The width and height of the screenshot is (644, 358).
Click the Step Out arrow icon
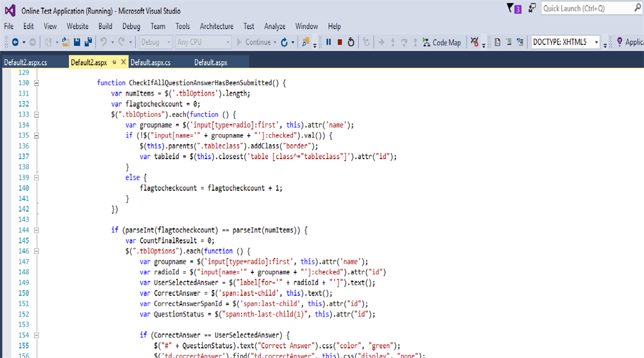(415, 42)
